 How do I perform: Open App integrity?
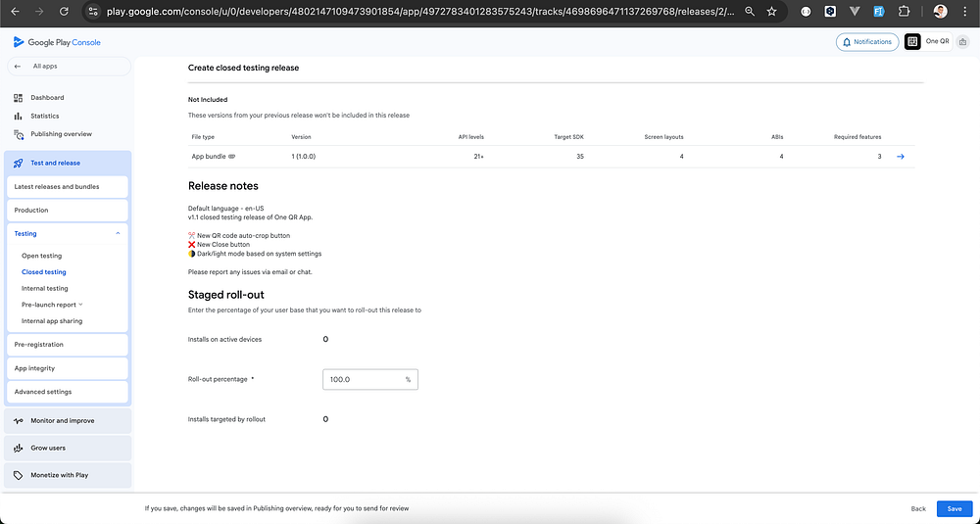(68, 368)
